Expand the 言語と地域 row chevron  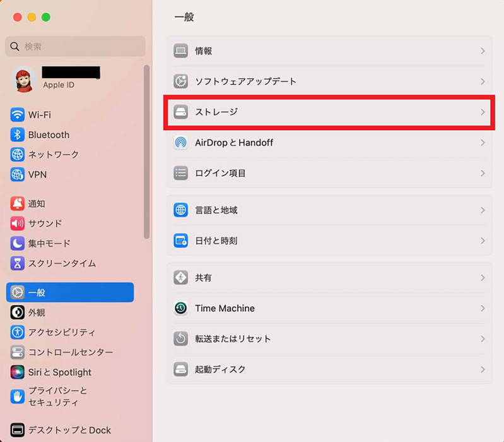(x=483, y=210)
